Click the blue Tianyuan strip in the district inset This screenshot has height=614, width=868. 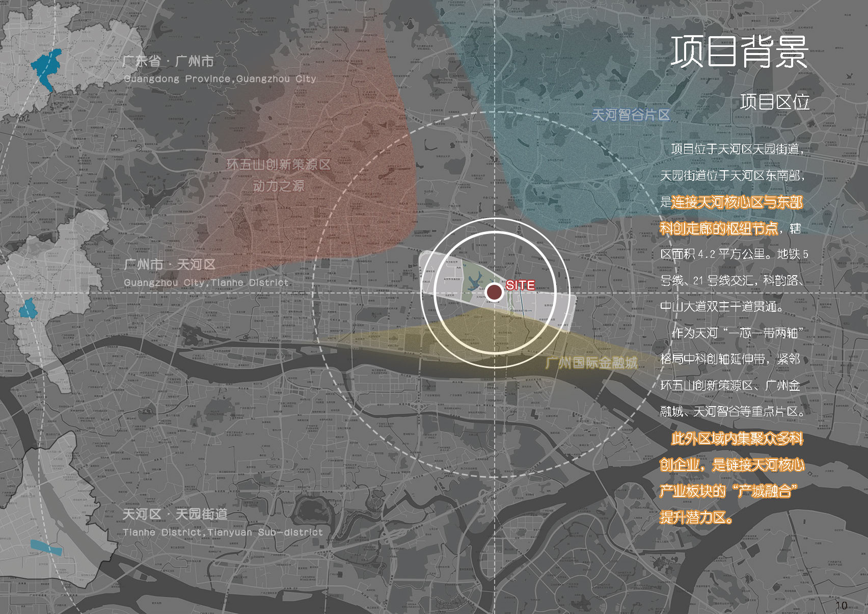46,547
